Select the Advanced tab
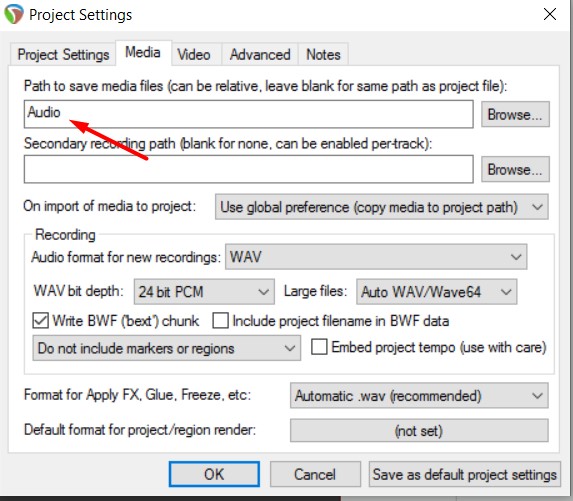 tap(260, 55)
